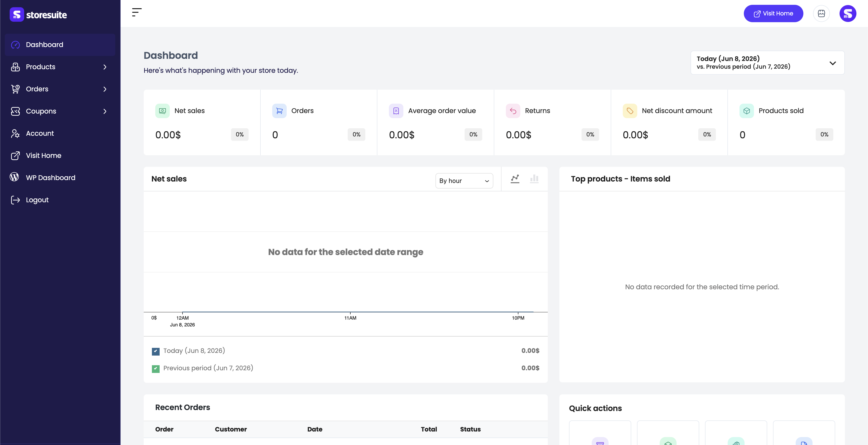The height and width of the screenshot is (445, 868).
Task: Click the Average order value receipt icon
Action: click(396, 111)
